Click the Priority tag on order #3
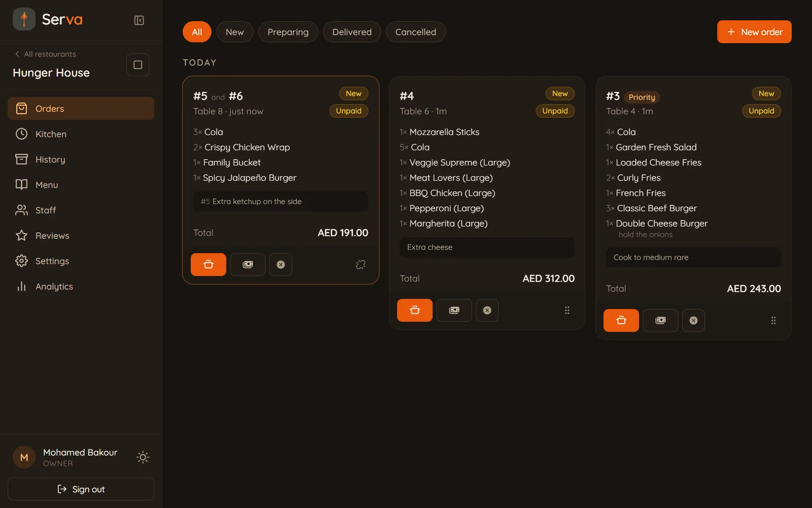This screenshot has height=508, width=812. (x=642, y=97)
